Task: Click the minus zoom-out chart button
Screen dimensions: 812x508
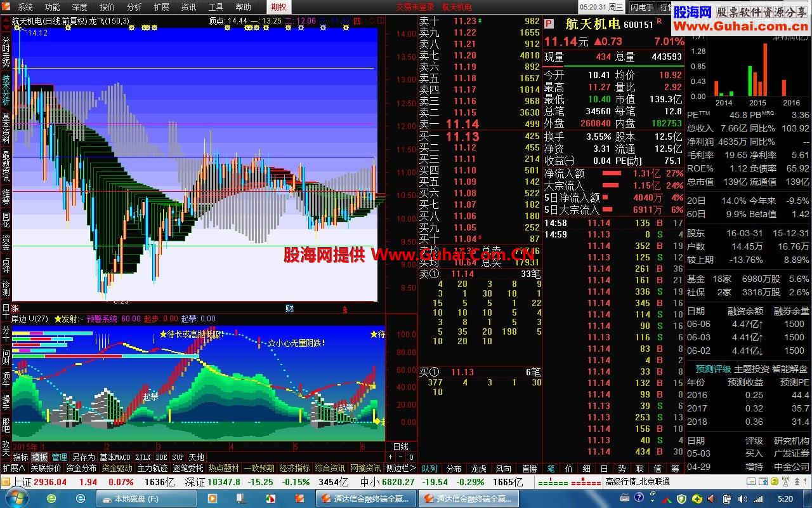Action: pyautogui.click(x=401, y=457)
